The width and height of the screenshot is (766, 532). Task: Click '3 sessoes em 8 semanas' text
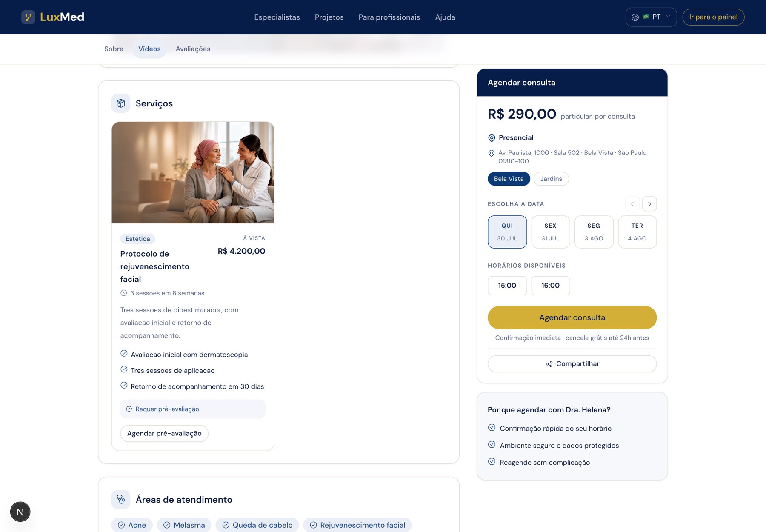(167, 293)
